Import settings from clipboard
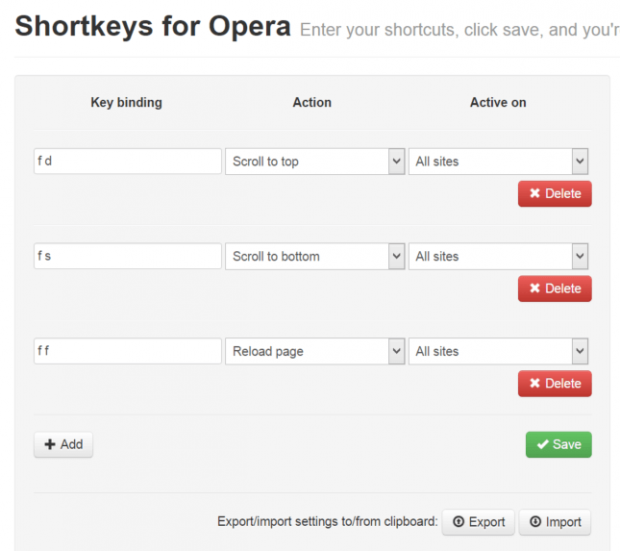Screen dimensions: 620x551 pos(555,522)
